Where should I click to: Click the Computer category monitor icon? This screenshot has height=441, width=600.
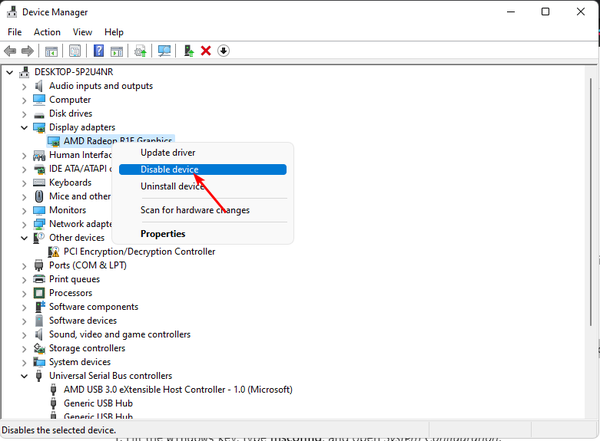39,100
